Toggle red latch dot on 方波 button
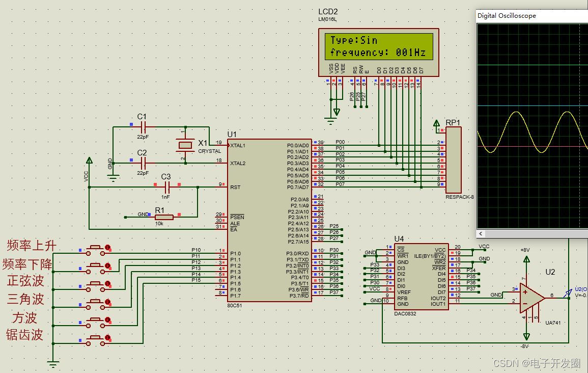Viewport: 588px width, 373px height. tap(108, 320)
